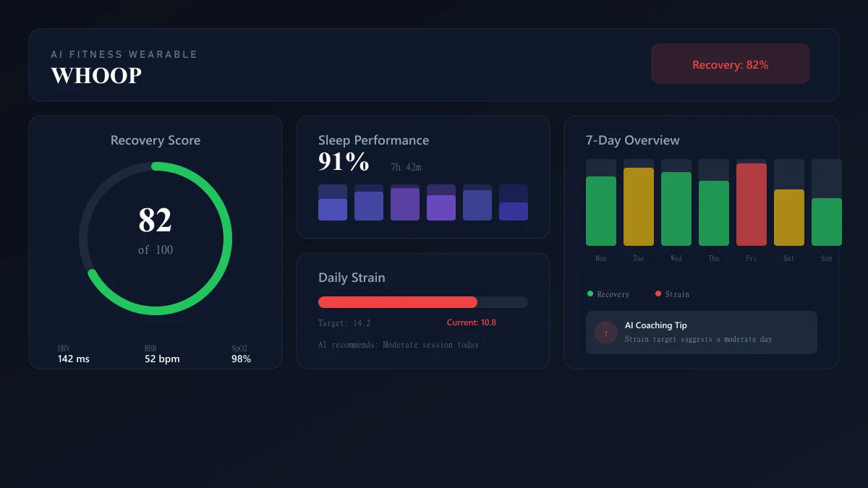
Task: Click the Mon day label
Action: pos(601,258)
